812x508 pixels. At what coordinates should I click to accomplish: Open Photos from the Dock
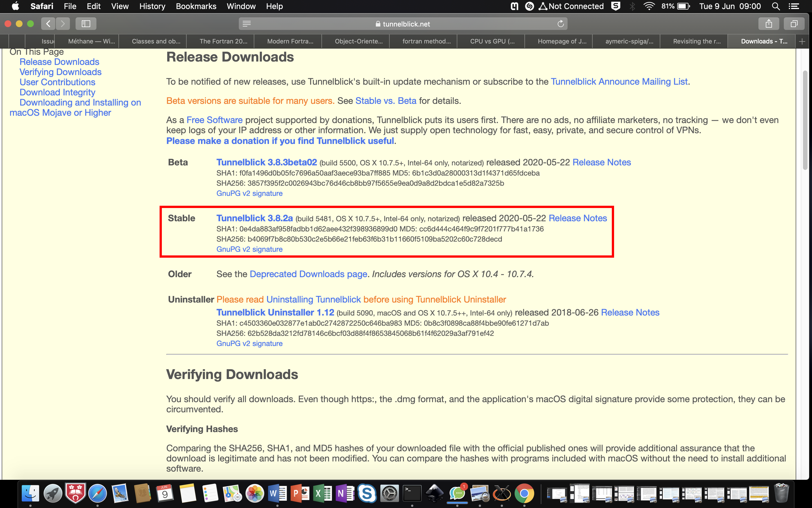255,493
